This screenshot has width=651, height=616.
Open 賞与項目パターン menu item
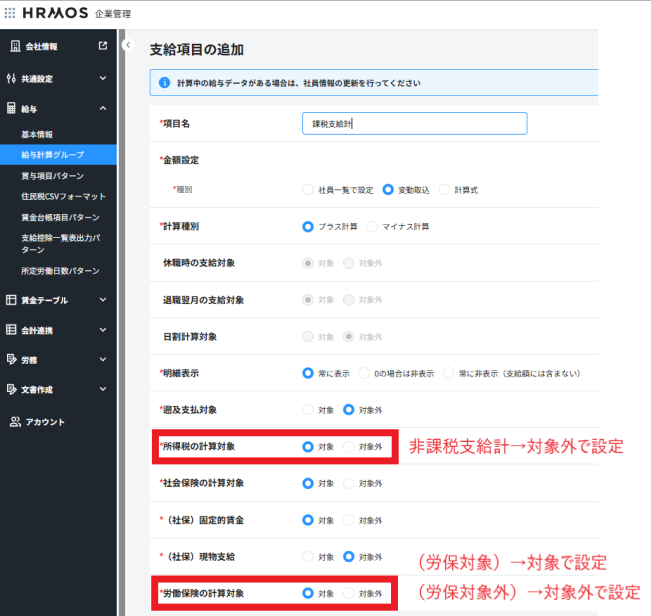click(x=52, y=175)
